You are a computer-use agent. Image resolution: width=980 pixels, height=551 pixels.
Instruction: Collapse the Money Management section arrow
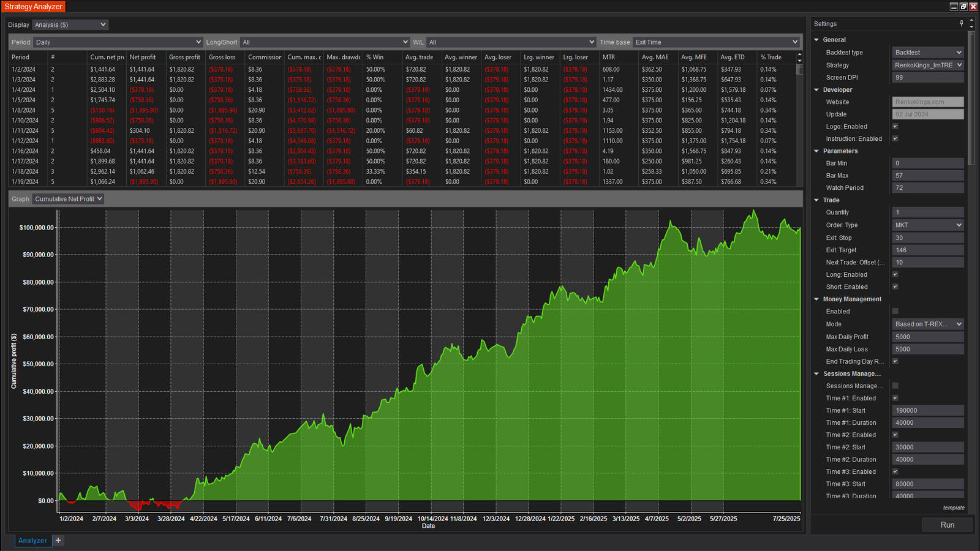click(x=816, y=299)
